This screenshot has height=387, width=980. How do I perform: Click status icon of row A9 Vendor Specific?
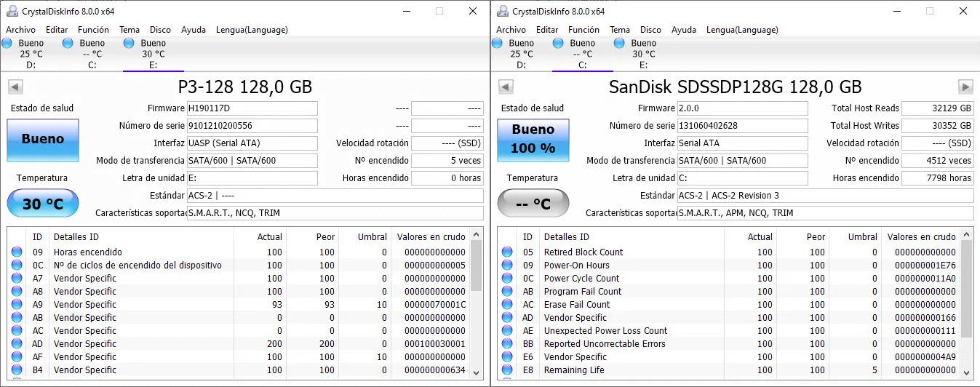tap(17, 305)
